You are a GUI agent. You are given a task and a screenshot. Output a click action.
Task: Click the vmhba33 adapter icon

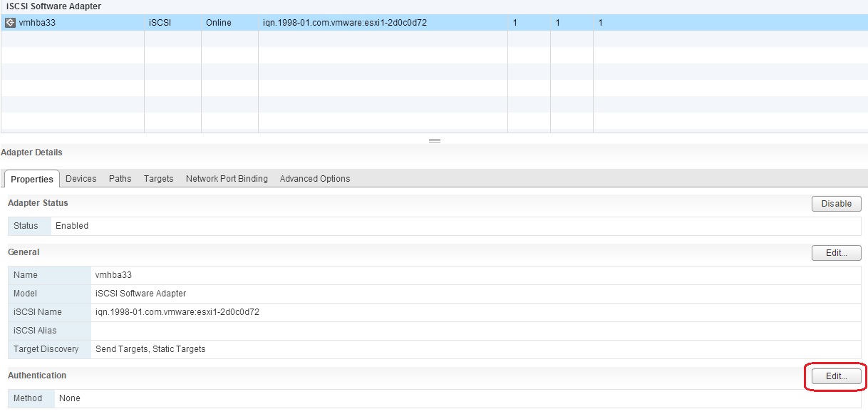(10, 22)
